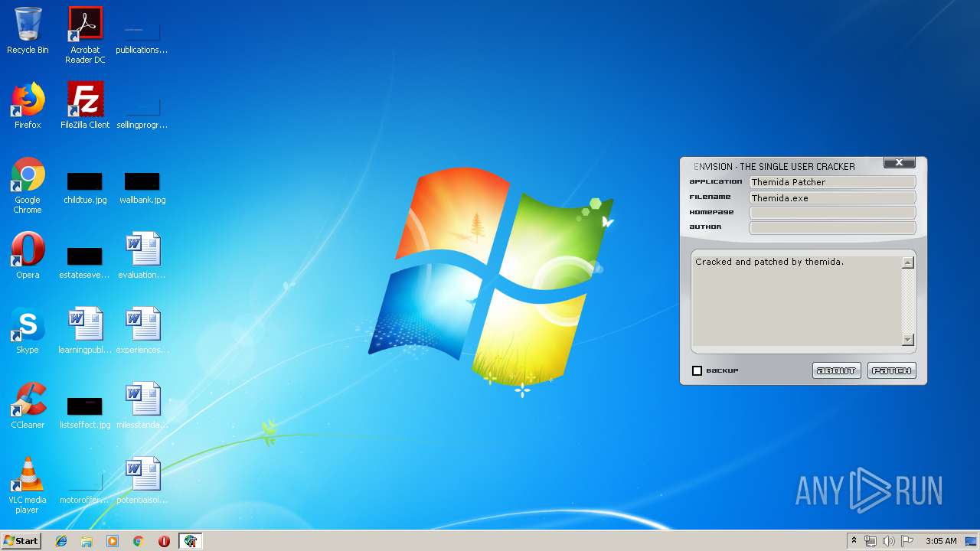Image resolution: width=980 pixels, height=551 pixels.
Task: Select the milesstanda... Word document
Action: [x=142, y=406]
